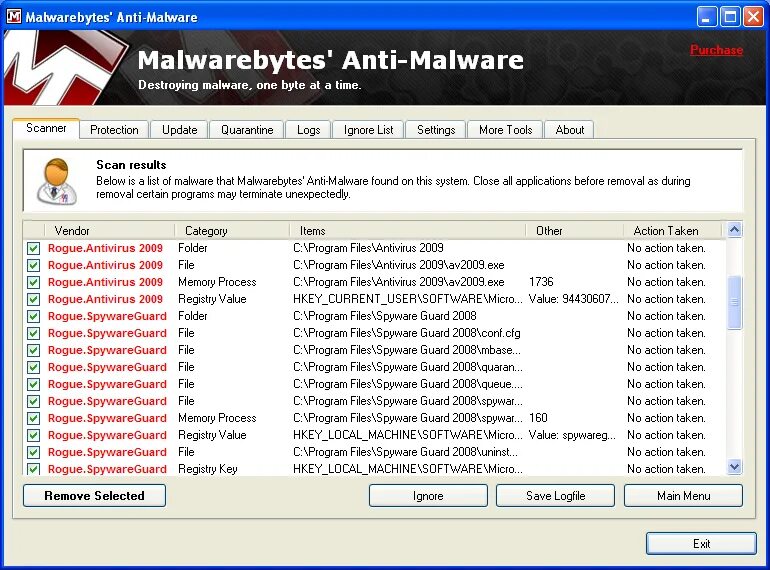The height and width of the screenshot is (570, 770).
Task: Click the Spyware Guard 2008\queue.... path
Action: click(x=408, y=384)
